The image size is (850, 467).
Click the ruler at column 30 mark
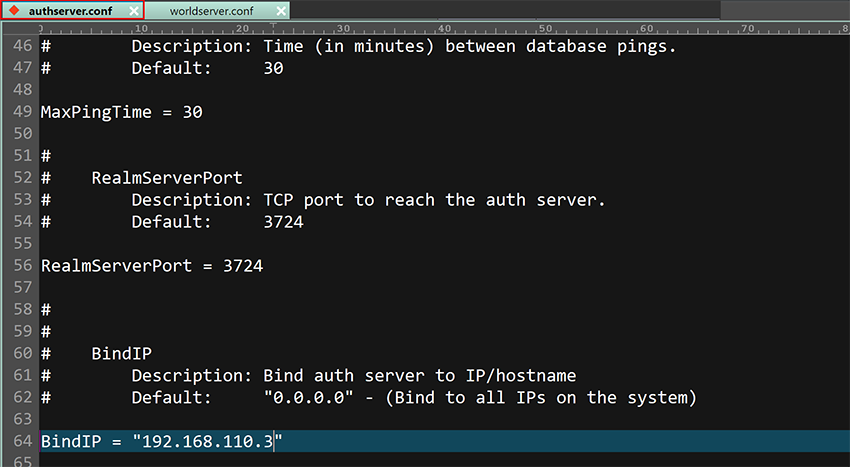pyautogui.click(x=344, y=28)
